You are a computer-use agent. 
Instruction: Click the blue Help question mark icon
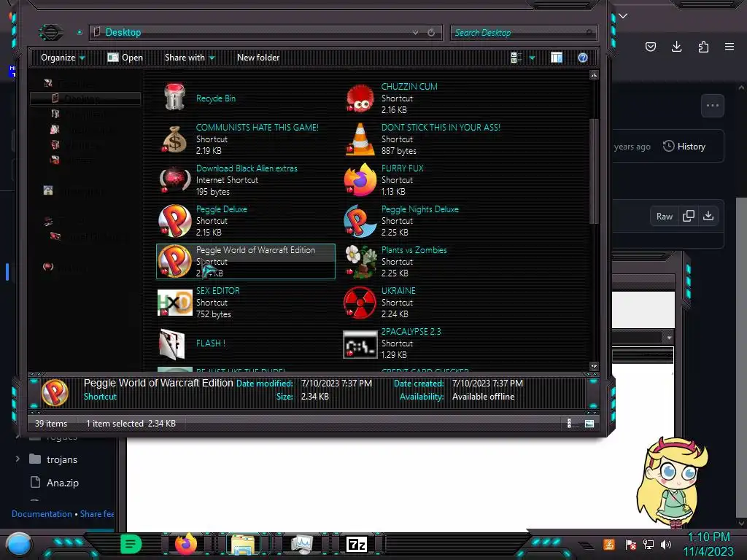point(583,58)
